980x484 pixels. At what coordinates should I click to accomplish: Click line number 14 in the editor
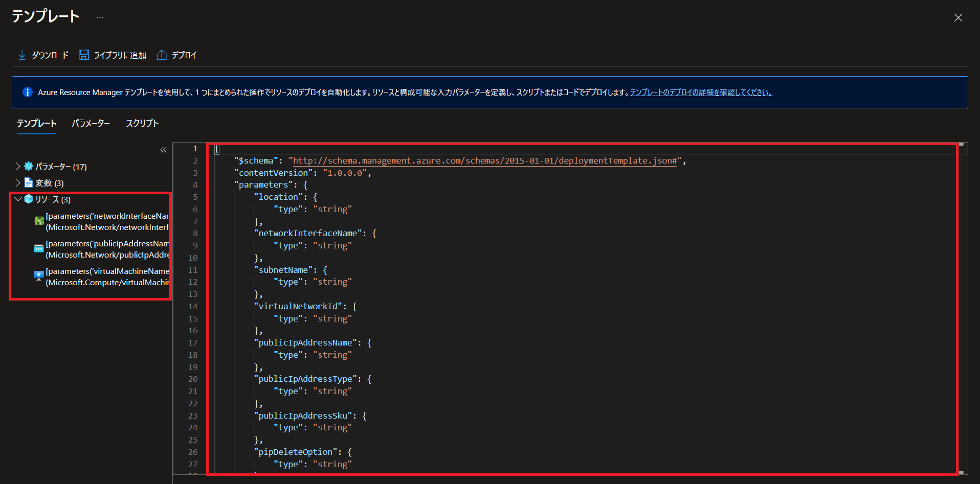tap(192, 306)
